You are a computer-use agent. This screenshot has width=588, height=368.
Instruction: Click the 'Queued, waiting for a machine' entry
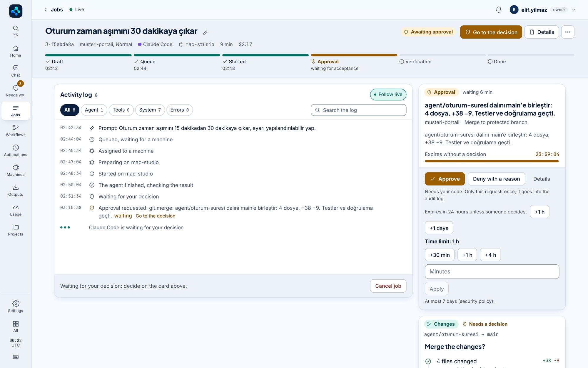coord(135,140)
